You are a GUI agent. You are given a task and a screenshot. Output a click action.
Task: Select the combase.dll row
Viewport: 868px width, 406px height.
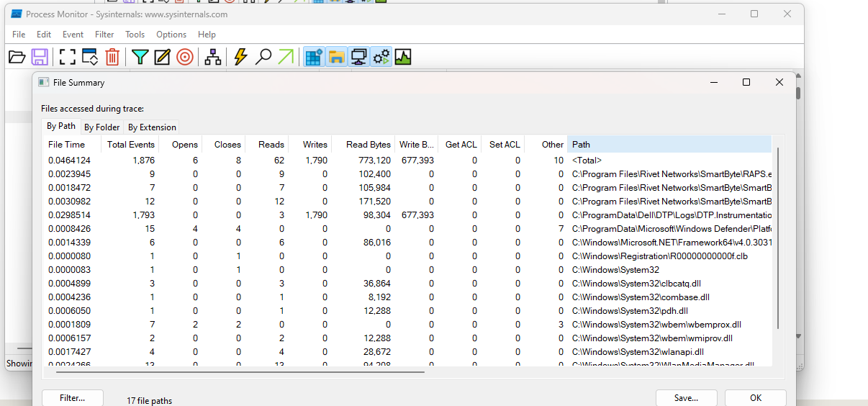pyautogui.click(x=407, y=297)
